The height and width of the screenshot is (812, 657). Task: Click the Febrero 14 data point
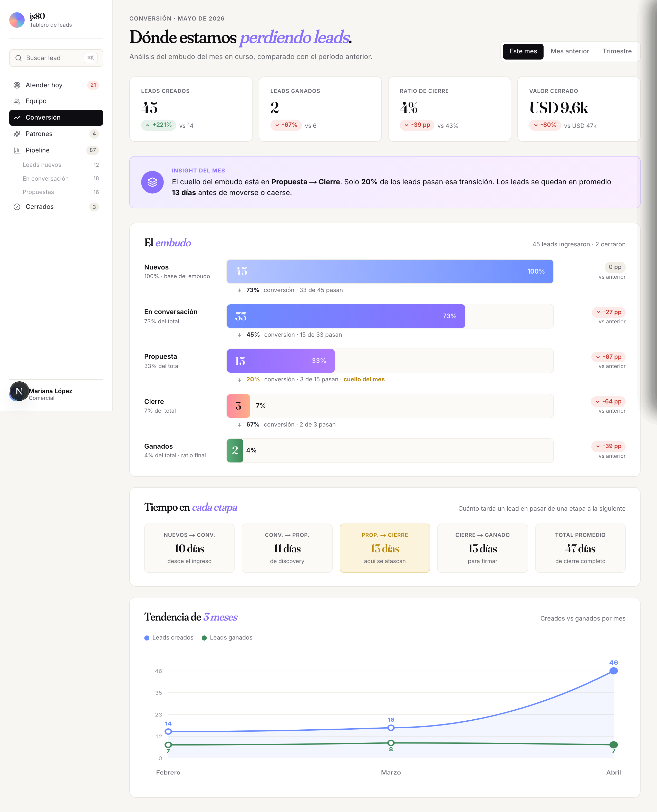(168, 732)
